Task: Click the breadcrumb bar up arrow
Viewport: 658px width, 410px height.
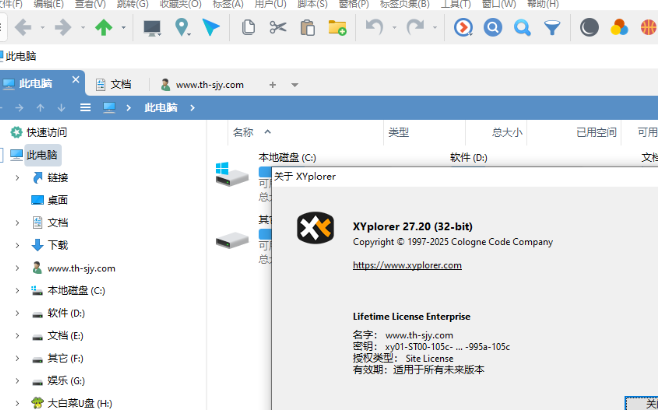Action: pyautogui.click(x=40, y=108)
